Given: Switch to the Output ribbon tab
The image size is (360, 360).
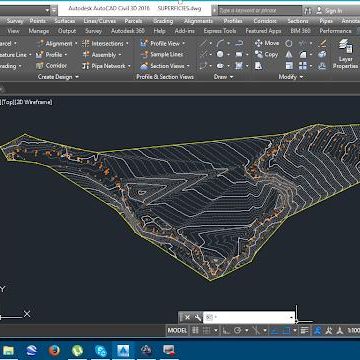Looking at the screenshot, I should (x=67, y=31).
